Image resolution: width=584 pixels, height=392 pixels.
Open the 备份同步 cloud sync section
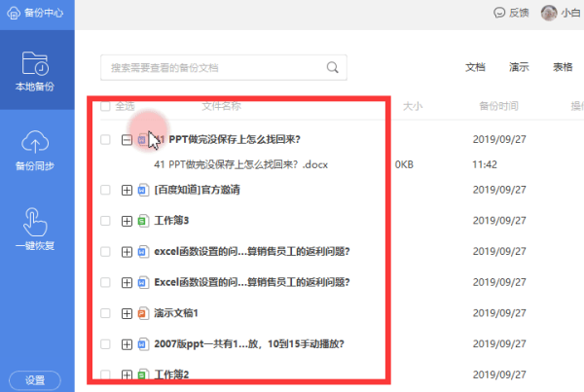point(35,151)
